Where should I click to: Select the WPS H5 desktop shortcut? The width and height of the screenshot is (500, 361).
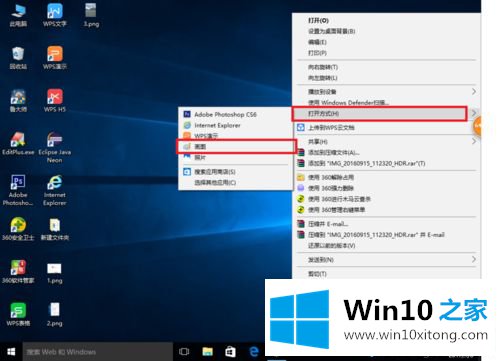pyautogui.click(x=55, y=100)
